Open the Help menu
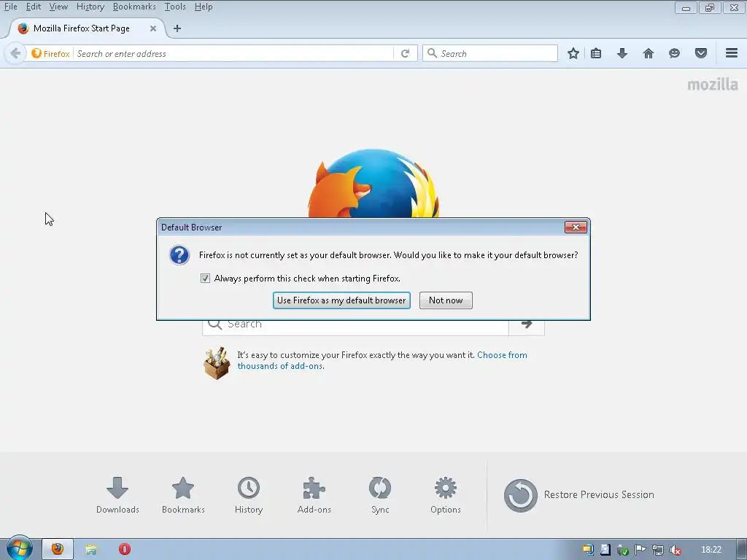The width and height of the screenshot is (747, 560). click(x=204, y=7)
